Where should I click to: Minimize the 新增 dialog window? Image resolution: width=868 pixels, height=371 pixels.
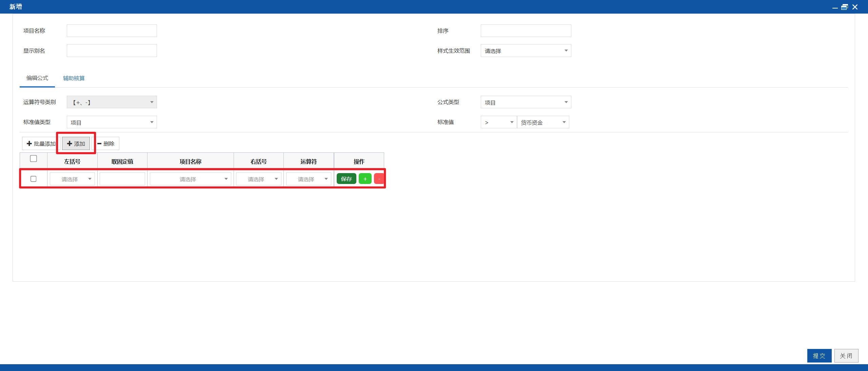click(x=835, y=7)
